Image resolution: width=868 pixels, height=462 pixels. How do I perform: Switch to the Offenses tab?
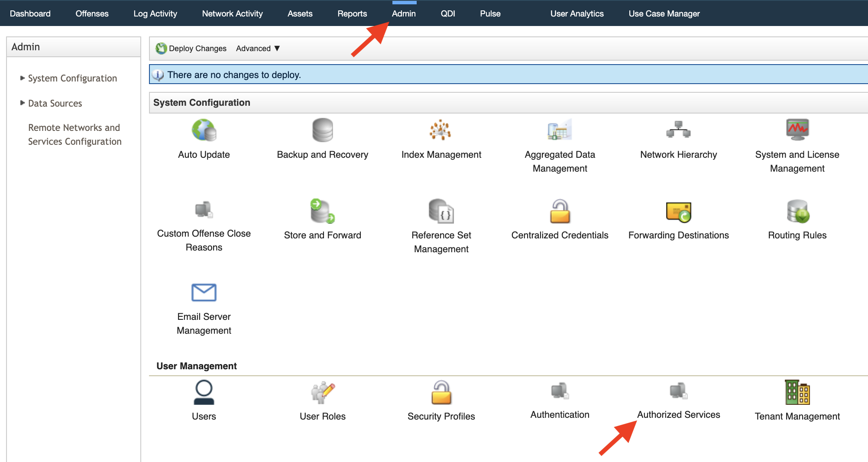pos(92,13)
